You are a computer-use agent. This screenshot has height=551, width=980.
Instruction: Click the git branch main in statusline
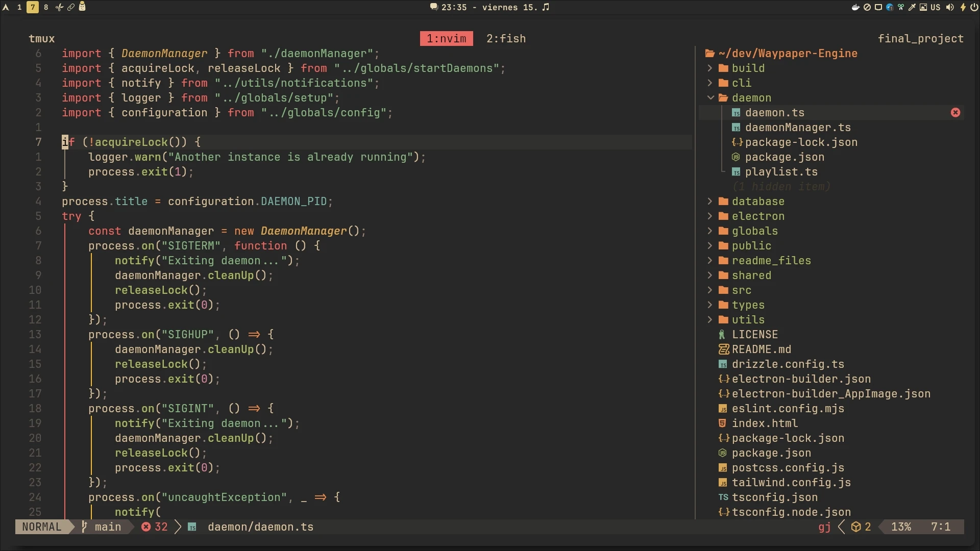108,527
